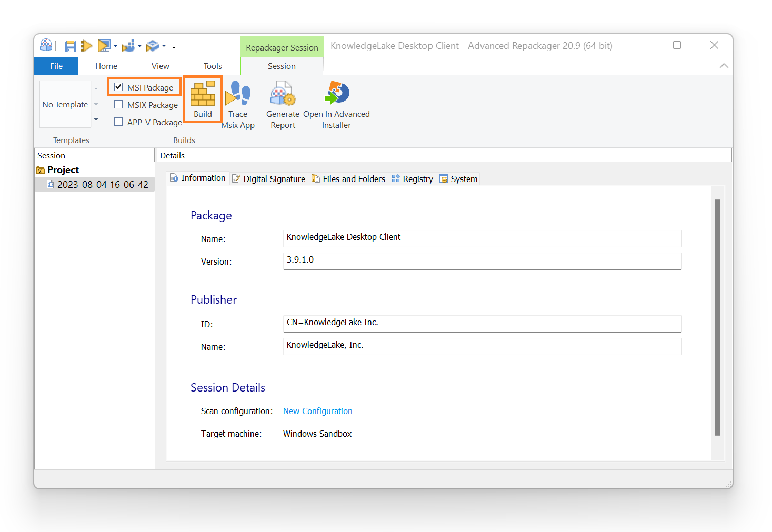
Task: Click the Scan configuration label
Action: 237,411
